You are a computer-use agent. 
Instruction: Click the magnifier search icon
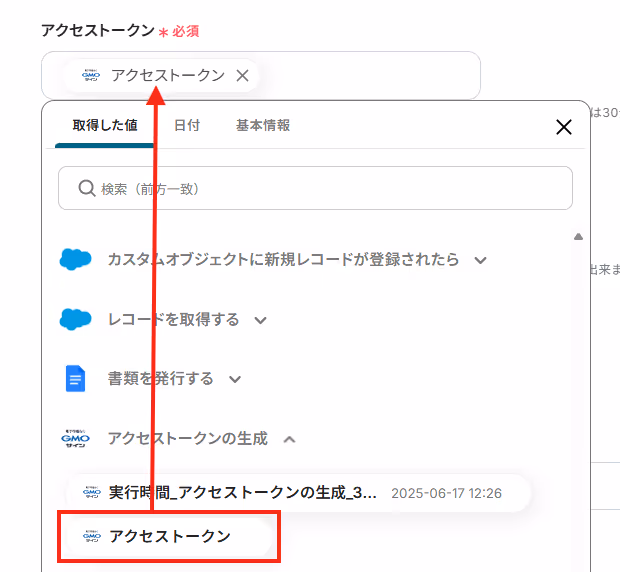pyautogui.click(x=87, y=188)
